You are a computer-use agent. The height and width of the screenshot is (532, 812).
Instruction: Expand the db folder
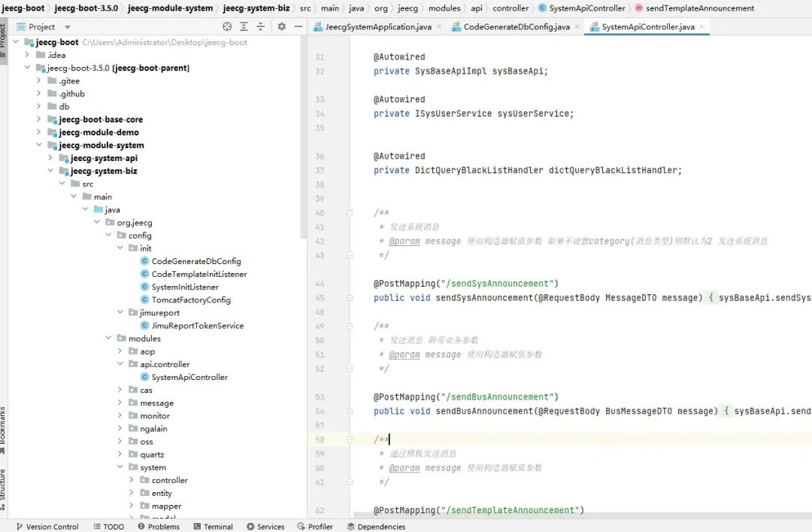(39, 106)
